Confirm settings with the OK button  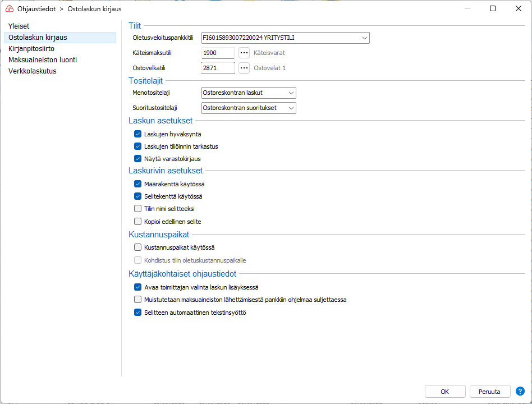click(x=445, y=392)
